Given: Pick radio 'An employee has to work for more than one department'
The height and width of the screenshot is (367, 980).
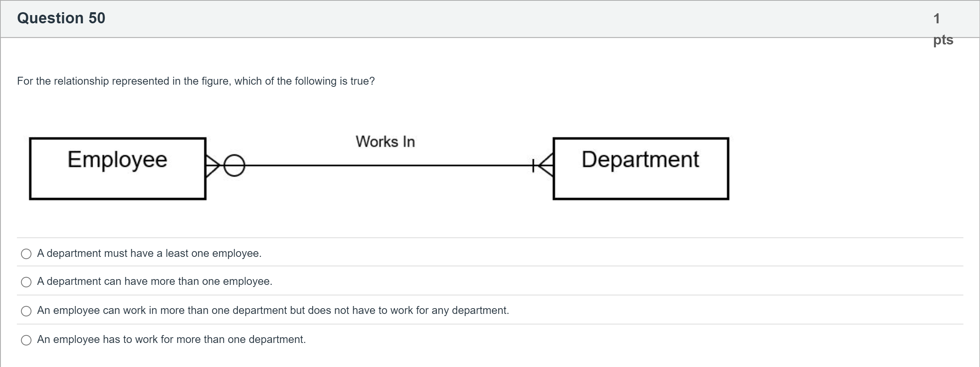Looking at the screenshot, I should [x=26, y=340].
